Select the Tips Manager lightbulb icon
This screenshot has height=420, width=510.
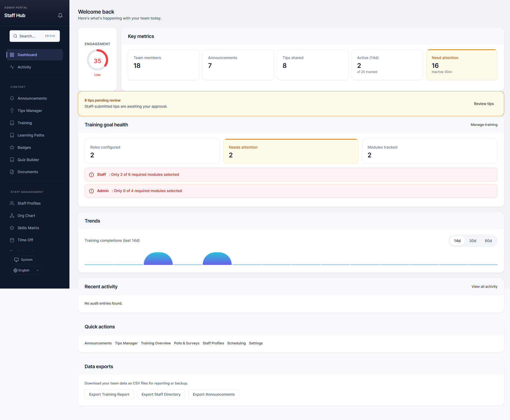tap(12, 110)
